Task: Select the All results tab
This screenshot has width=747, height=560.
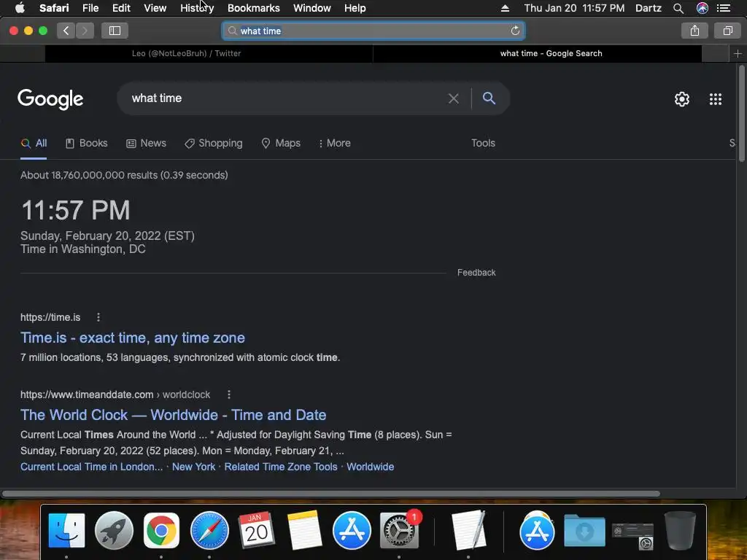Action: click(34, 143)
